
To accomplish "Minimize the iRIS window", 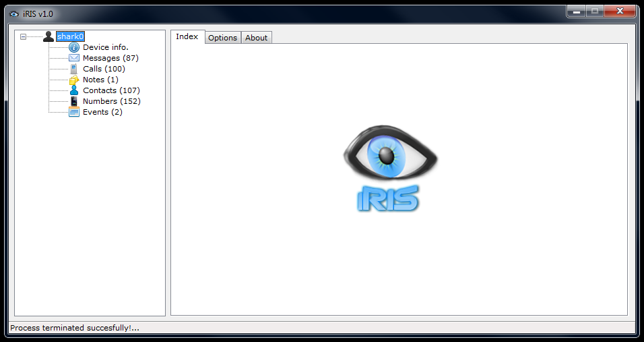I will [577, 11].
